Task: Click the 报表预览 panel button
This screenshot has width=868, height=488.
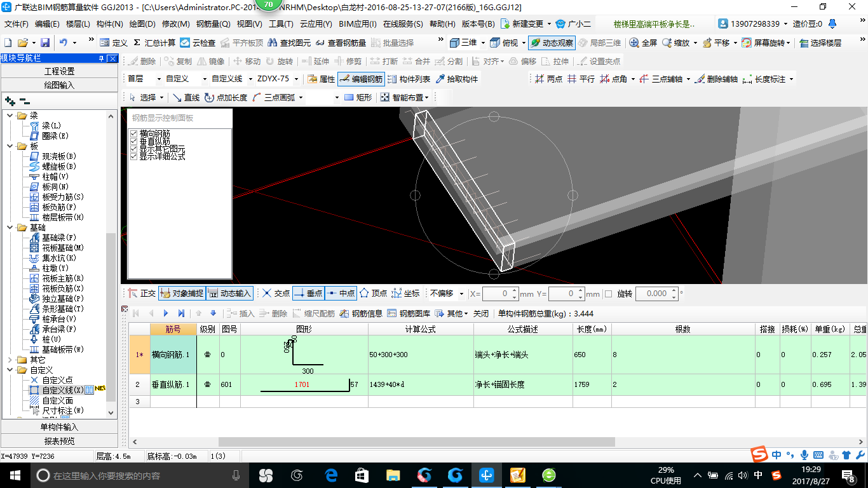Action: (59, 441)
